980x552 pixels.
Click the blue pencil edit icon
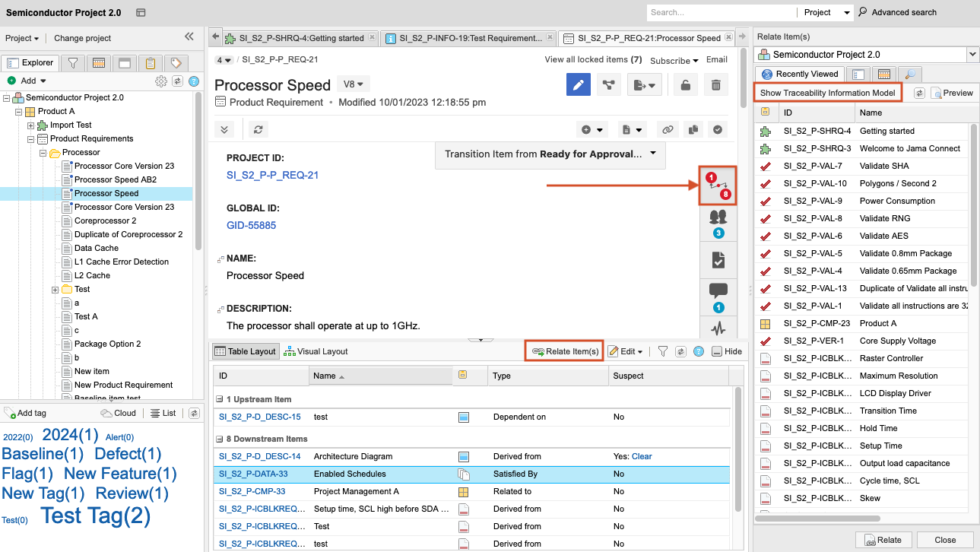[x=579, y=85]
